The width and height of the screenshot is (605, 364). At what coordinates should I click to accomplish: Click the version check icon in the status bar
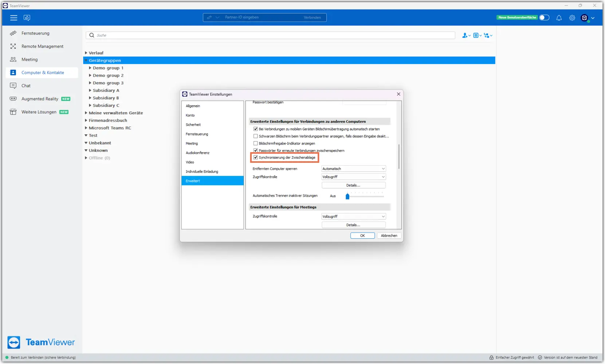click(x=540, y=357)
